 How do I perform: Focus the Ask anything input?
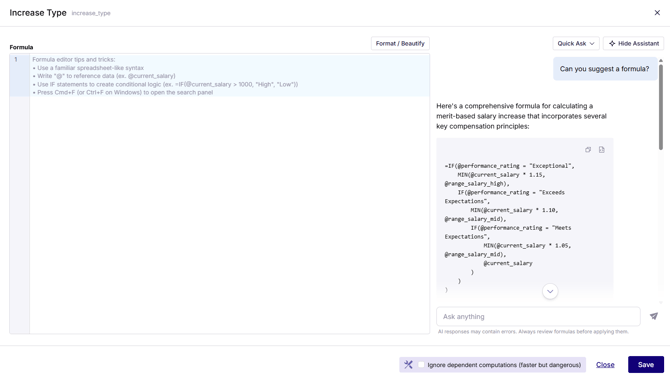pos(538,316)
